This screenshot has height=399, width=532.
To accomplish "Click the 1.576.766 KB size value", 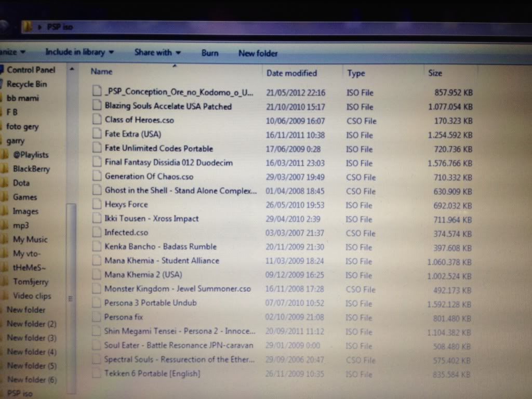I will click(x=450, y=164).
